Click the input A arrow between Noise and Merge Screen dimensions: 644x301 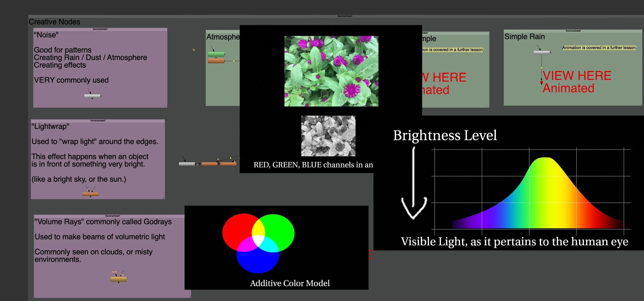click(x=199, y=164)
